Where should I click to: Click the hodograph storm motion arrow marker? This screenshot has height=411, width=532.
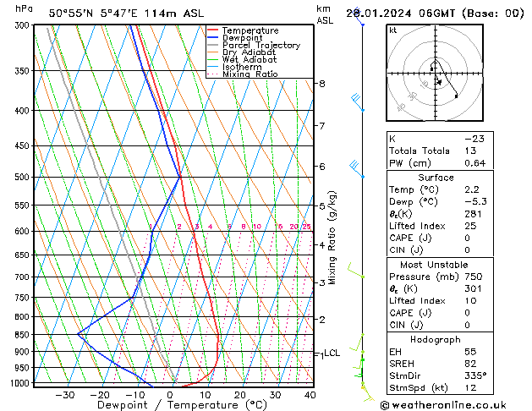(x=439, y=82)
